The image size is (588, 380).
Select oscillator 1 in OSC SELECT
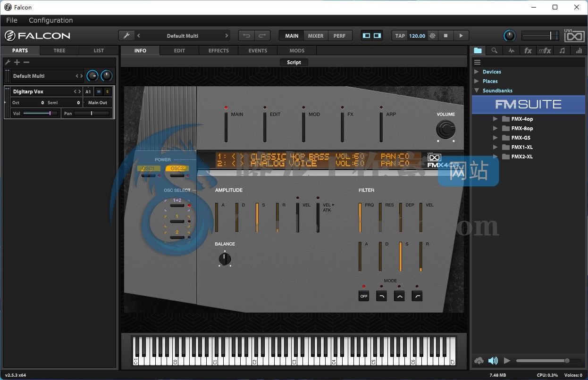pos(177,221)
